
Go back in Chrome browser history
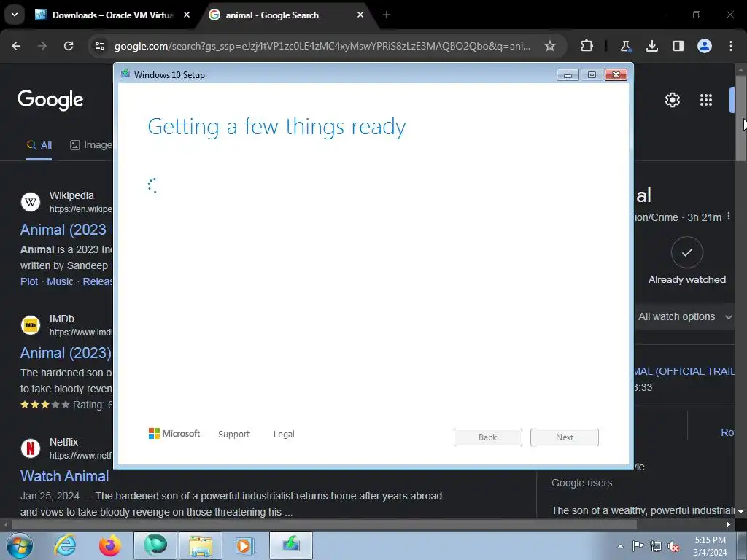[x=16, y=46]
